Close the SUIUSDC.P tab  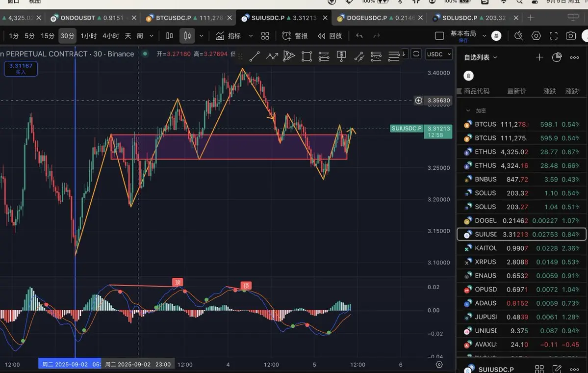pos(325,18)
